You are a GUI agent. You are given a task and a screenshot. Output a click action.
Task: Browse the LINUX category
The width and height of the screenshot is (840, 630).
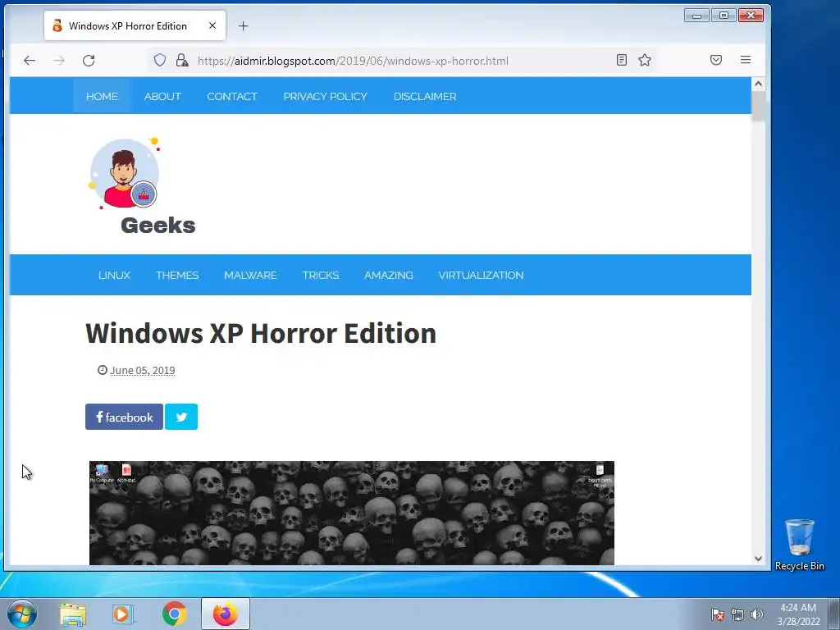tap(114, 276)
